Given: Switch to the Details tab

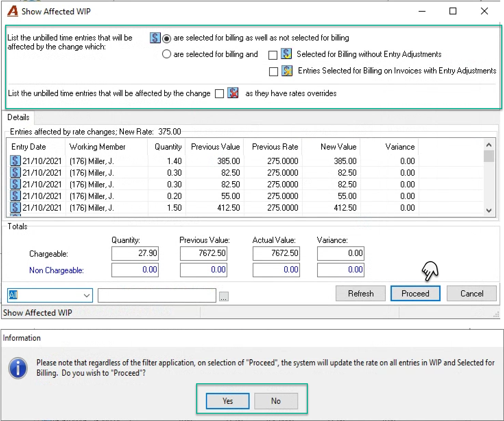Looking at the screenshot, I should pyautogui.click(x=19, y=117).
